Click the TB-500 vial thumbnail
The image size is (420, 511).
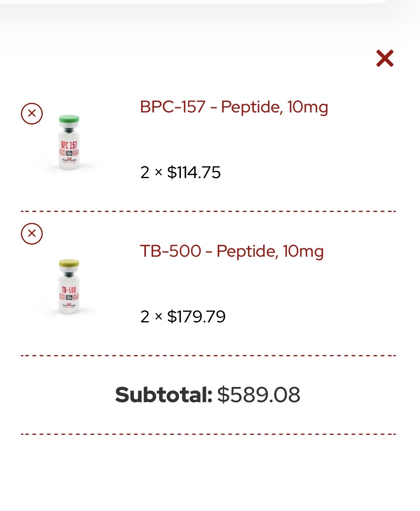69,287
